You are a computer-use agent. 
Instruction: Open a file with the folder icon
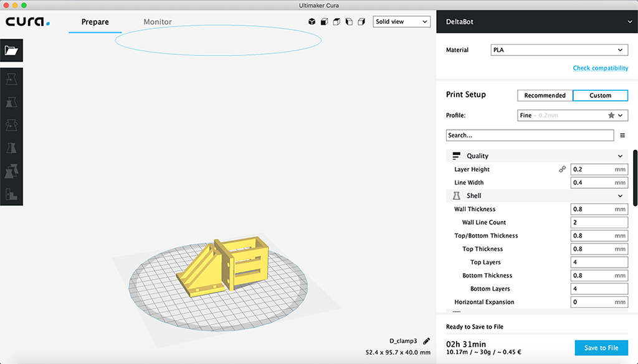click(11, 50)
